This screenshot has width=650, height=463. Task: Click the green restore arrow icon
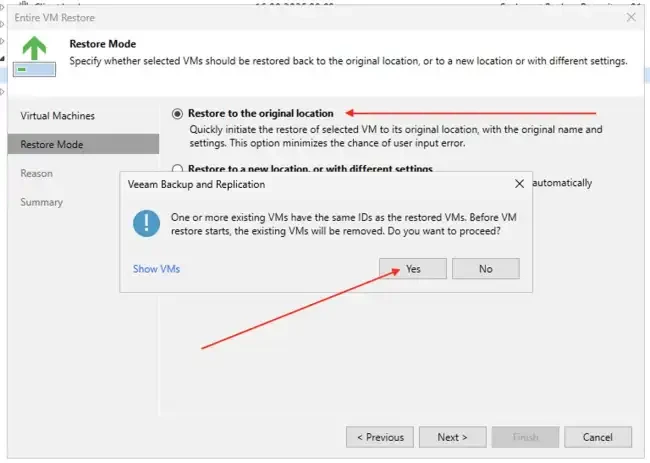(34, 56)
